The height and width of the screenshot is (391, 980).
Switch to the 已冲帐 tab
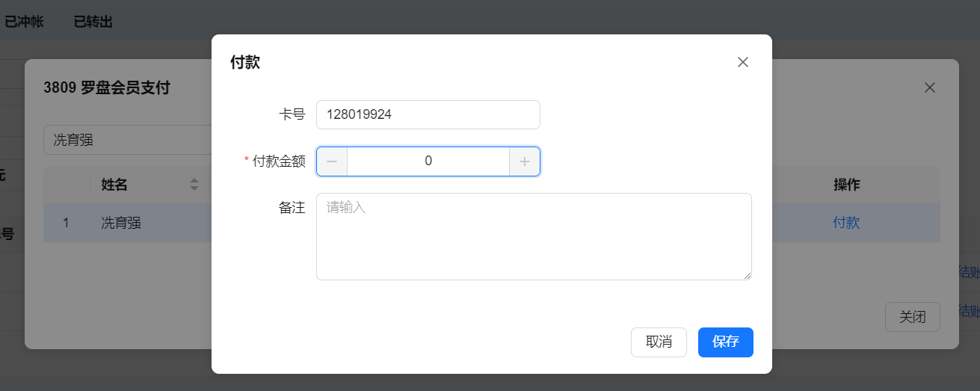[x=24, y=22]
